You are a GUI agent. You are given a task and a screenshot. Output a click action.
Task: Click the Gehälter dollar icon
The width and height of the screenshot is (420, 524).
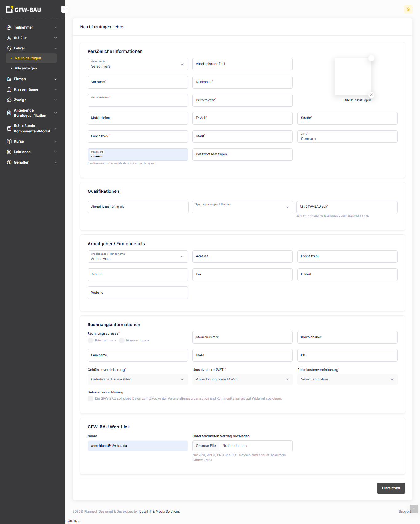pyautogui.click(x=9, y=162)
